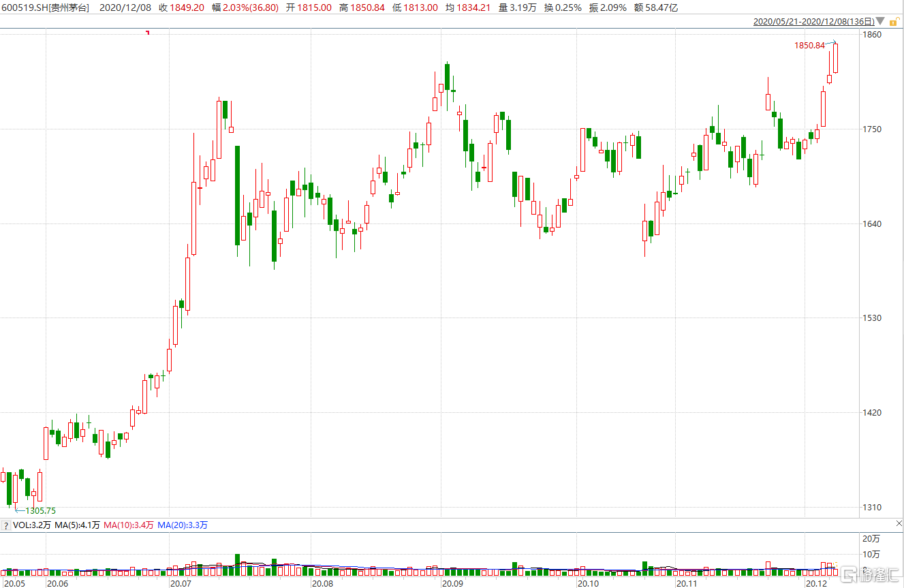Click the 10万 volume axis label
The image size is (904, 588).
(870, 553)
